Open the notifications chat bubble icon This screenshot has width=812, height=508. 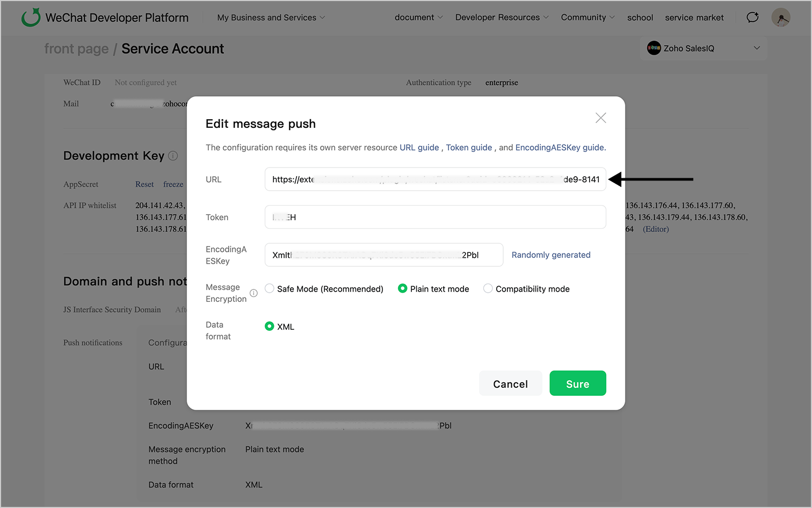pyautogui.click(x=752, y=17)
